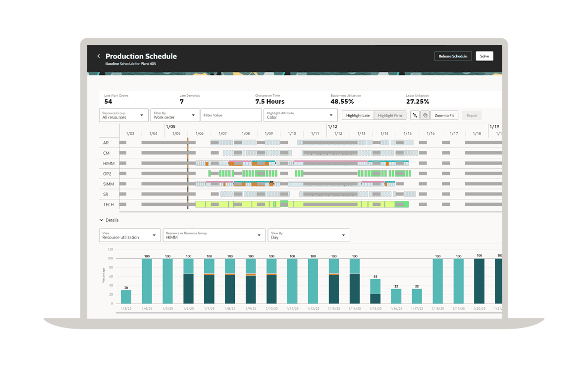The image size is (588, 368).
Task: Open the View By Day dropdown
Action: [308, 235]
